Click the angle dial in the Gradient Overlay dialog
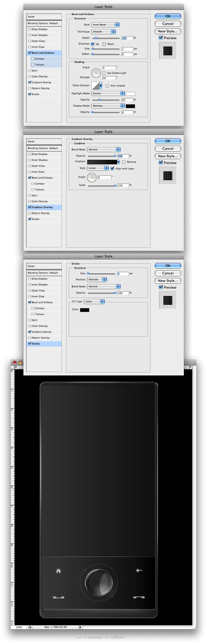Viewport: 207px width, 644px height. coord(92,178)
